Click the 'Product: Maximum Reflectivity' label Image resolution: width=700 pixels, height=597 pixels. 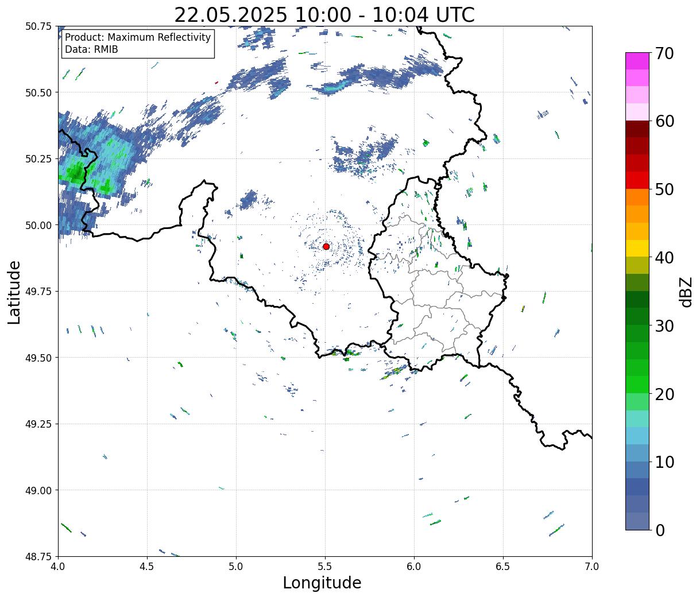[138, 37]
